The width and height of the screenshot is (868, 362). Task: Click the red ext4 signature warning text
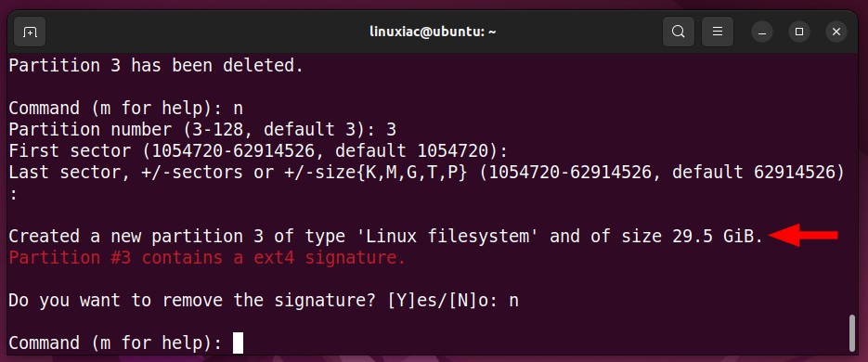point(207,257)
